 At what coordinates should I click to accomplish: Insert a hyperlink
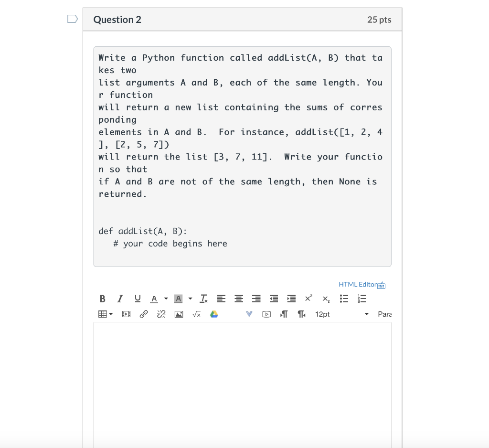coord(144,314)
